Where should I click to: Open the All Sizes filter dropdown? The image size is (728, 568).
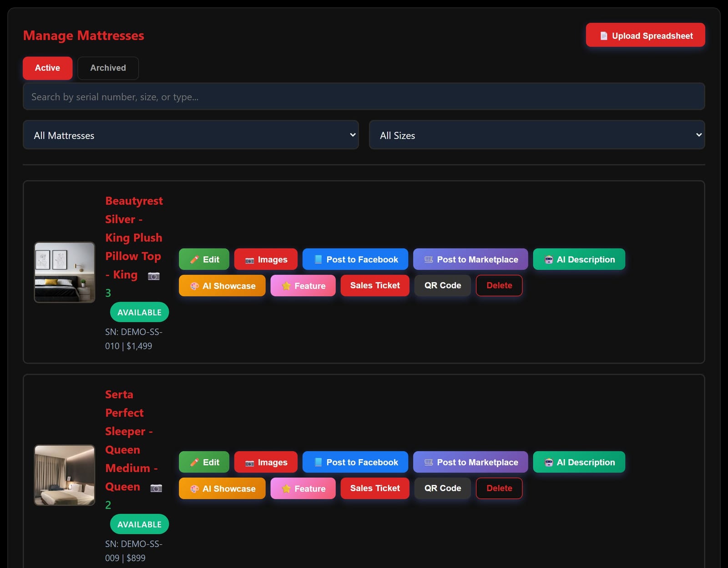537,135
